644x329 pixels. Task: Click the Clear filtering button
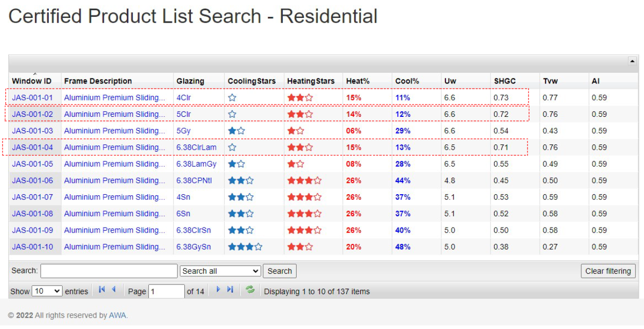[608, 271]
